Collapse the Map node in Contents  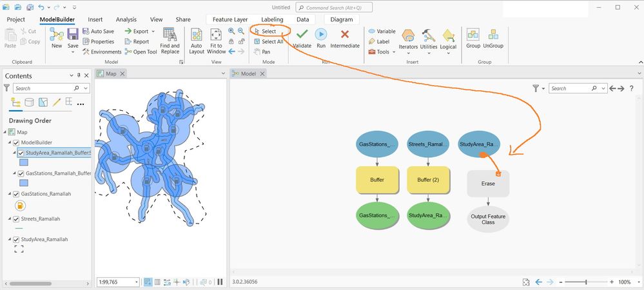5,132
